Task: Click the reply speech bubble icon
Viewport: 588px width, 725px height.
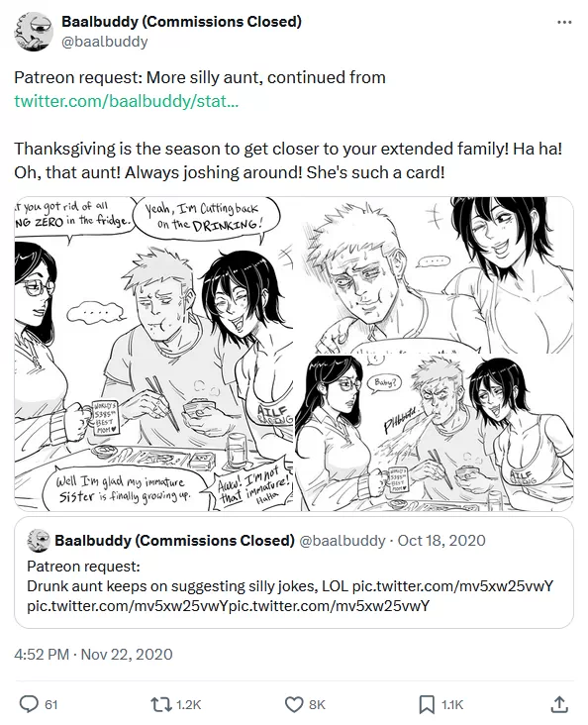Action: point(29,704)
